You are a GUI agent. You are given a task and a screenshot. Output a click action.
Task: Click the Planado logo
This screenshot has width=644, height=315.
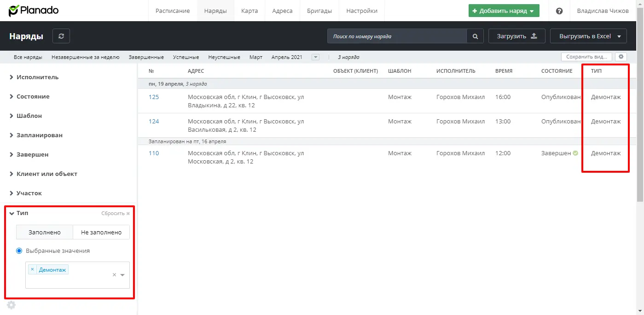tap(33, 11)
